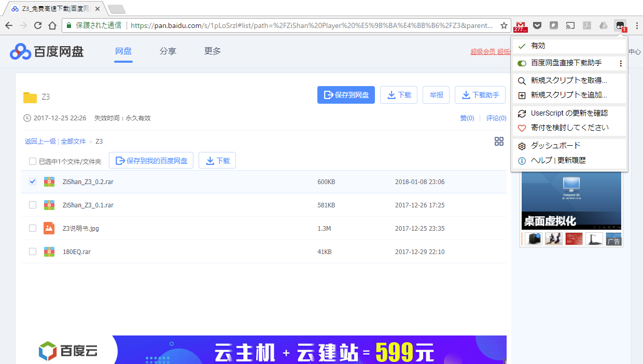Open ヘルプ | 更新履歴 entry
Image resolution: width=643 pixels, height=364 pixels.
pyautogui.click(x=569, y=161)
